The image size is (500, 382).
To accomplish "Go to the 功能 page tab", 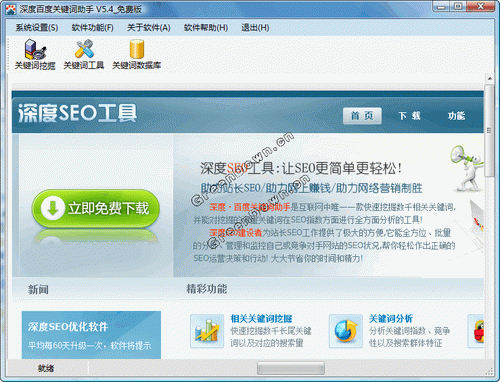I will click(x=456, y=116).
